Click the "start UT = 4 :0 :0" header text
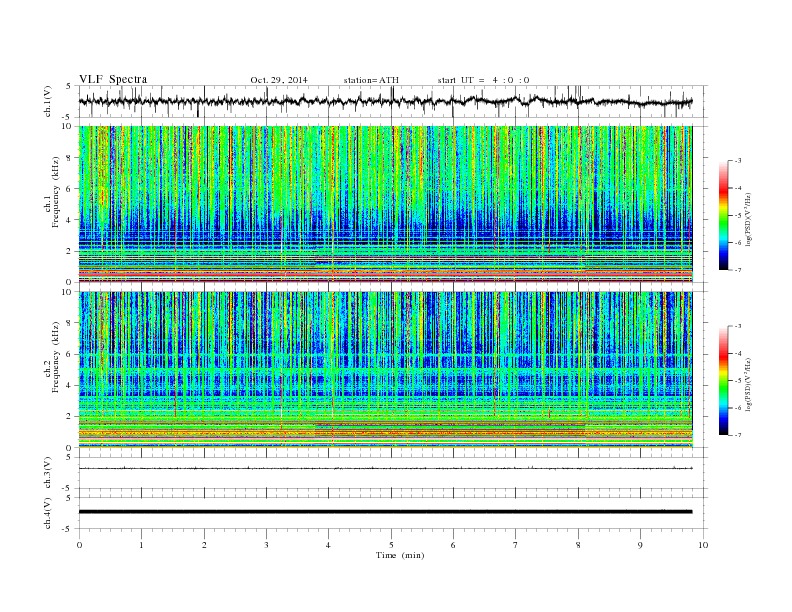This screenshot has width=792, height=612. 483,80
